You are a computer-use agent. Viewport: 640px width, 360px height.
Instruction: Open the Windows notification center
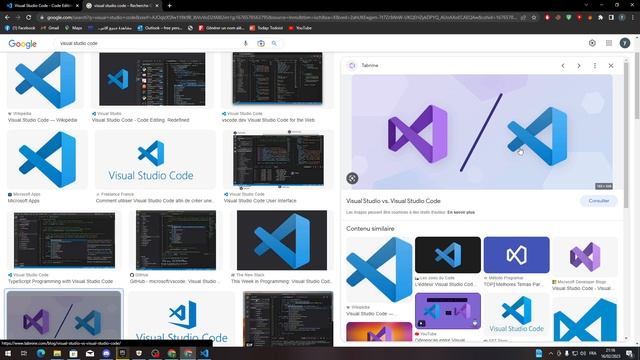point(629,353)
